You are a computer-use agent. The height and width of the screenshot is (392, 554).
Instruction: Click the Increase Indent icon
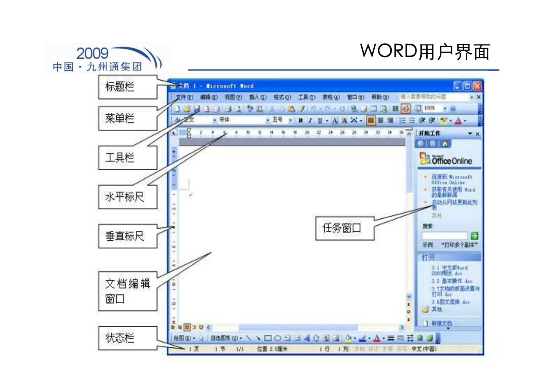pyautogui.click(x=432, y=121)
